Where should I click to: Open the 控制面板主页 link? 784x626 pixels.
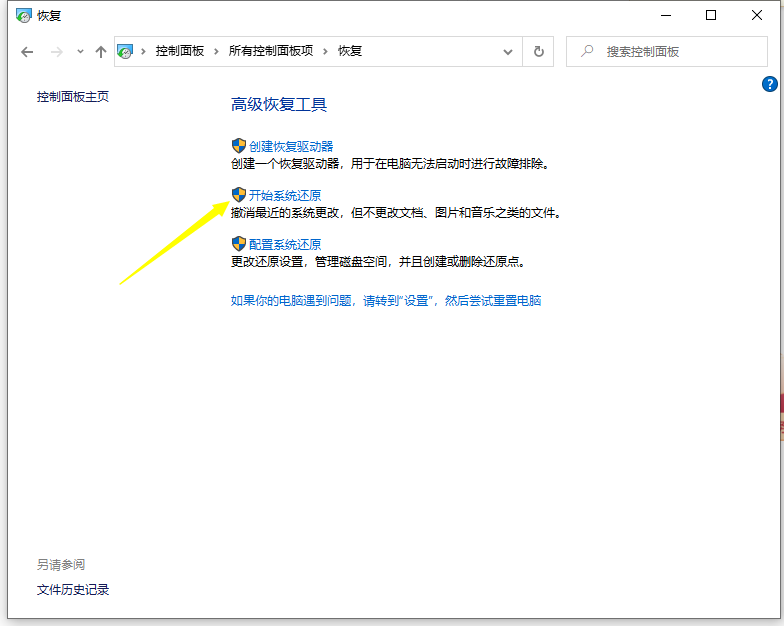pos(73,97)
